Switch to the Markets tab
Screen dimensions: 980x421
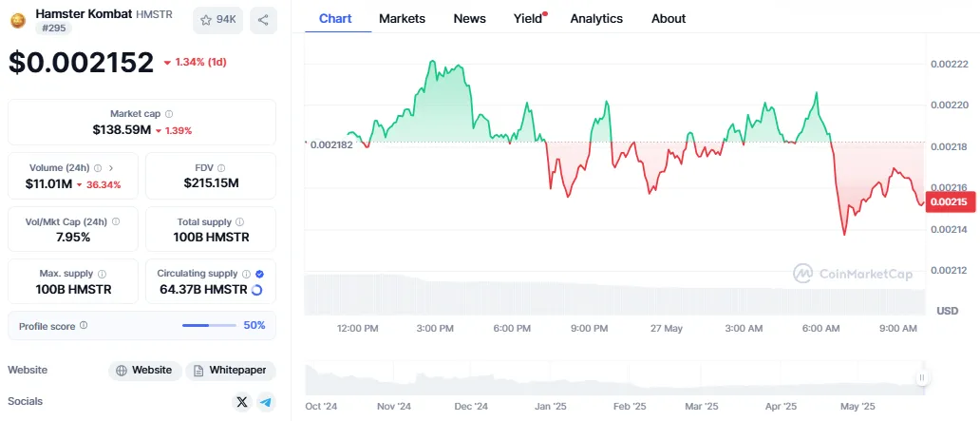(402, 18)
